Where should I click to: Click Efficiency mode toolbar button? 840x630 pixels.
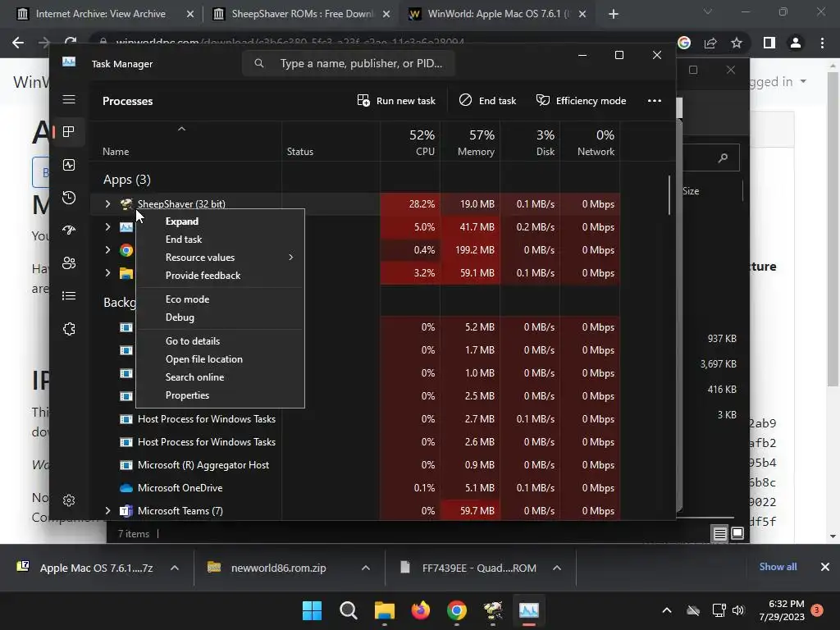pos(582,101)
